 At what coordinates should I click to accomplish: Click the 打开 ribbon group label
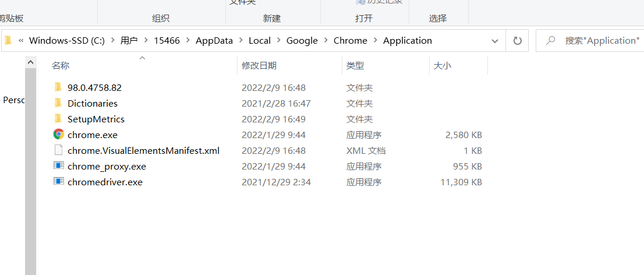(363, 18)
